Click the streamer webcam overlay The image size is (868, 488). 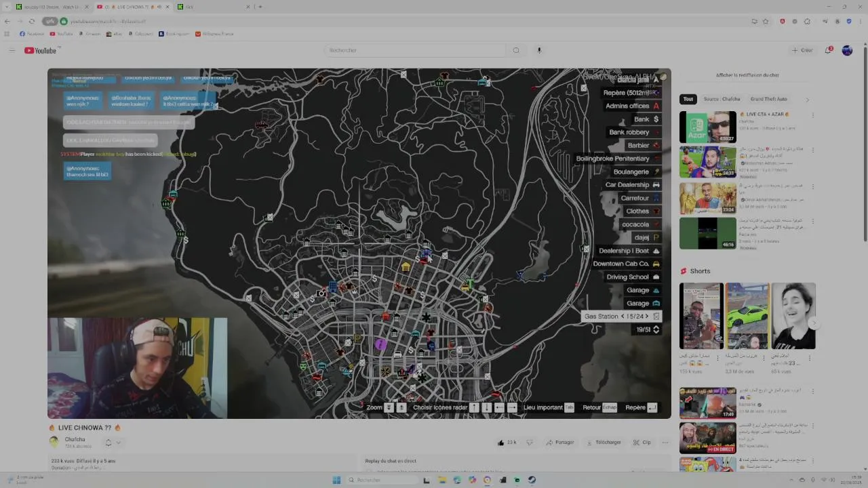[138, 368]
